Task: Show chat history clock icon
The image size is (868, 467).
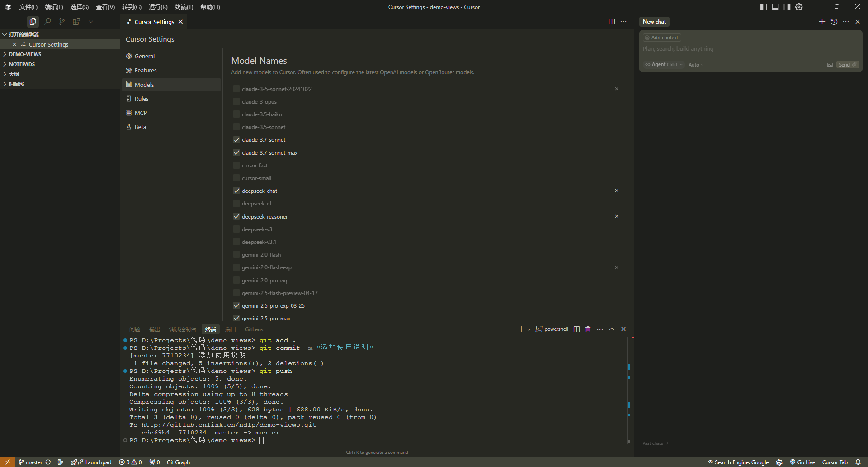Action: pyautogui.click(x=834, y=21)
